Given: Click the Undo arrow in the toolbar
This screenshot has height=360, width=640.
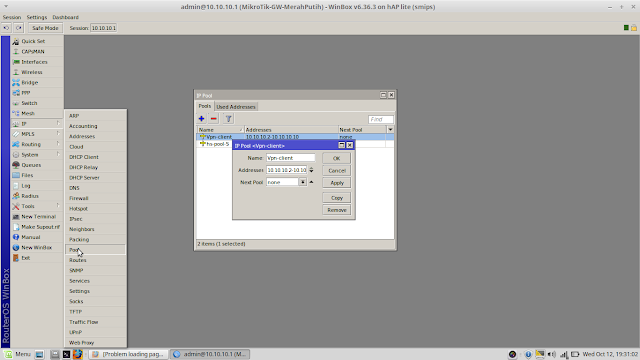Looking at the screenshot, I should coord(7,28).
